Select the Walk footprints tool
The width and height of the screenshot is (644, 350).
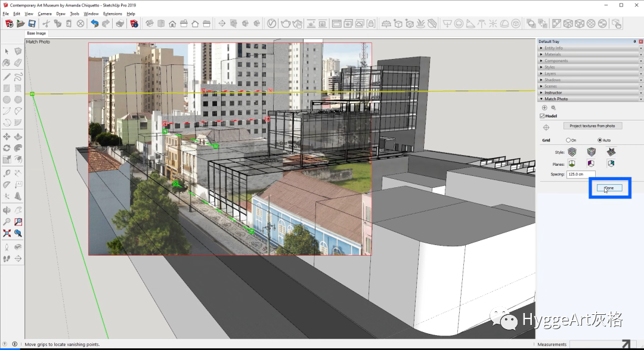click(x=7, y=258)
